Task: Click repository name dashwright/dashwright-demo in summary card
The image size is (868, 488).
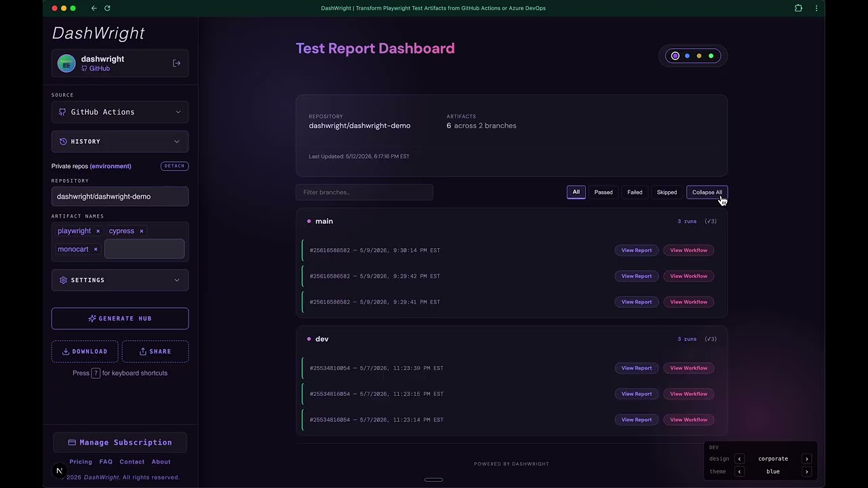Action: click(359, 125)
